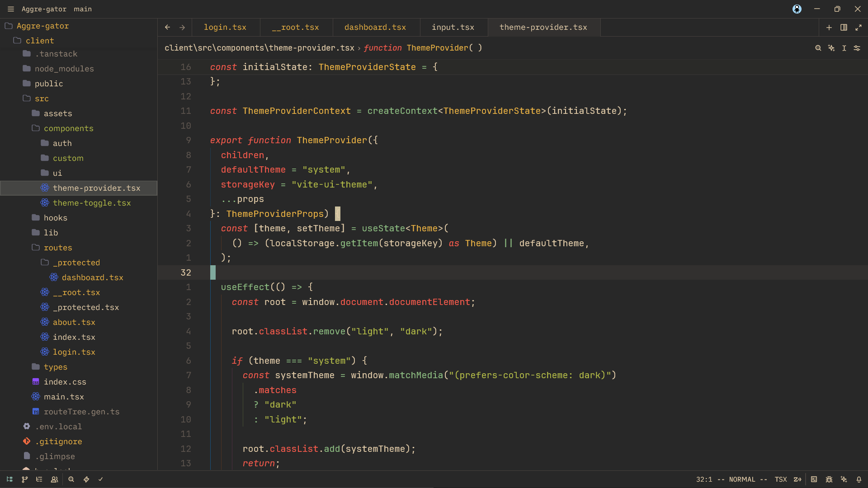
Task: Open the git panel branch icon
Action: [25, 479]
